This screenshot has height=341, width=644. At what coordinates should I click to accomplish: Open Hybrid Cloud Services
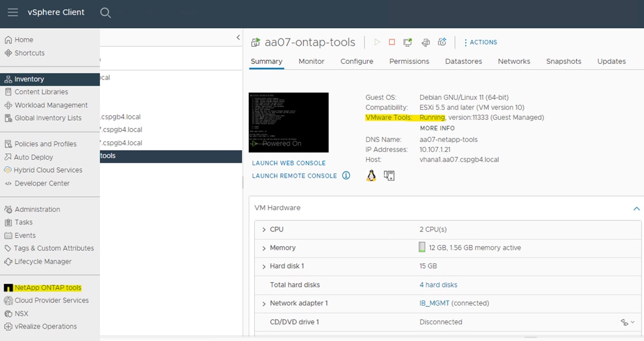[x=48, y=170]
